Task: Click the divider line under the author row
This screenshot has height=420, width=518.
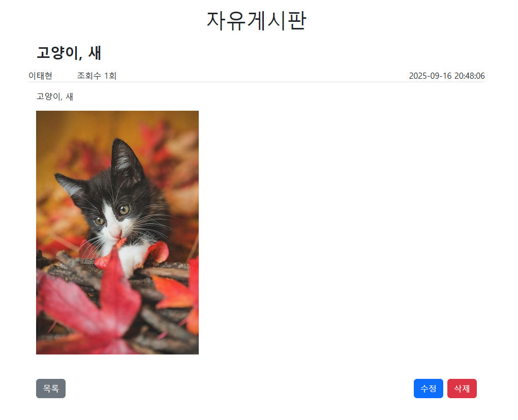Action: (x=257, y=82)
